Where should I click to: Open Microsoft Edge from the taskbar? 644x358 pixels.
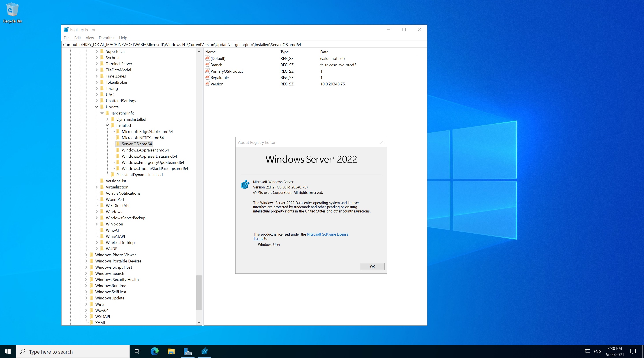(x=155, y=351)
